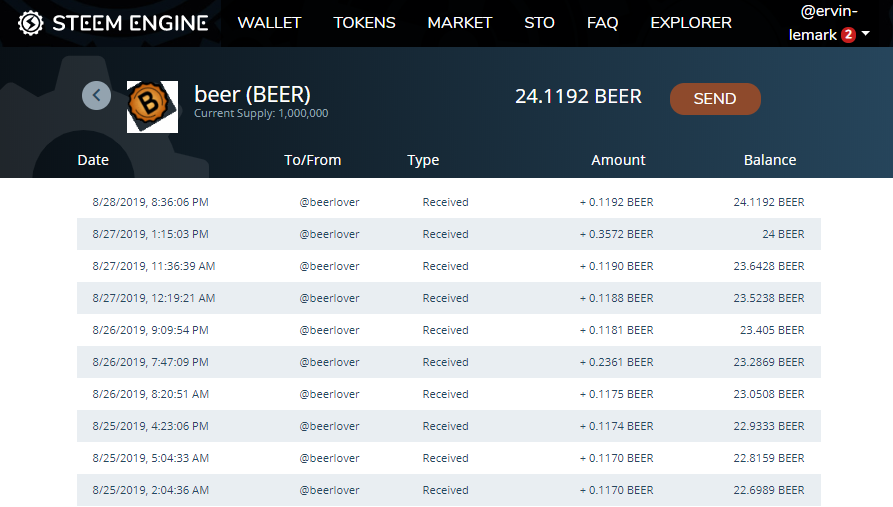Open the MARKET page

click(459, 22)
